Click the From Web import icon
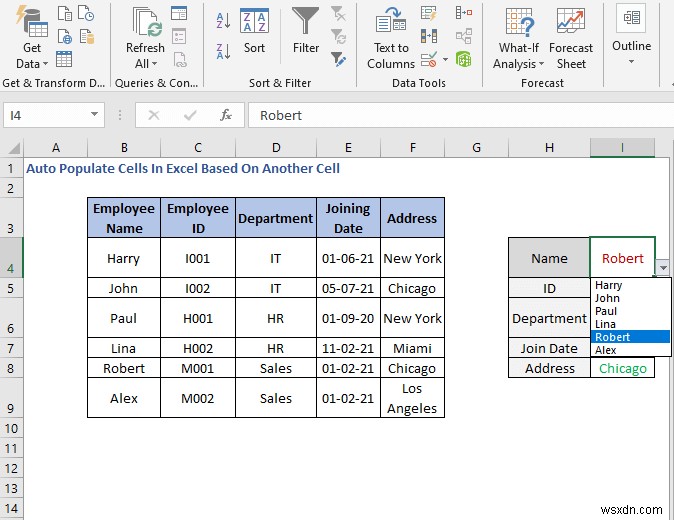This screenshot has height=520, width=674. 64,37
